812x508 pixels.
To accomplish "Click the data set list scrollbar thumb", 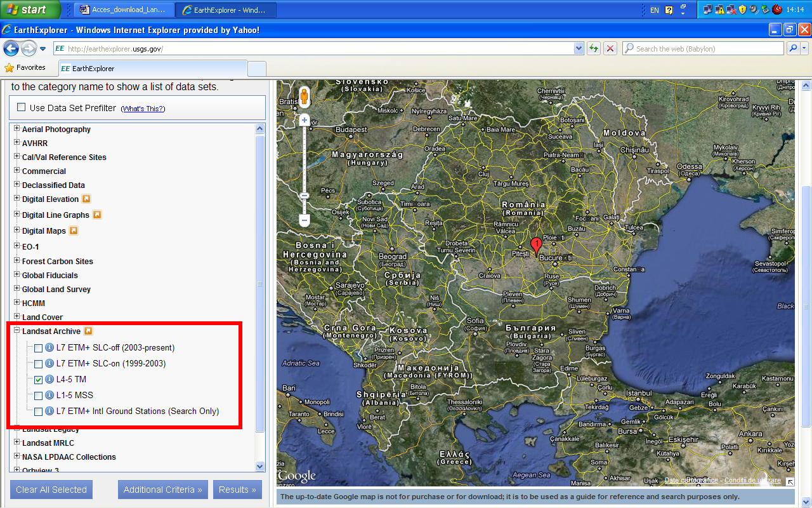I will click(259, 284).
